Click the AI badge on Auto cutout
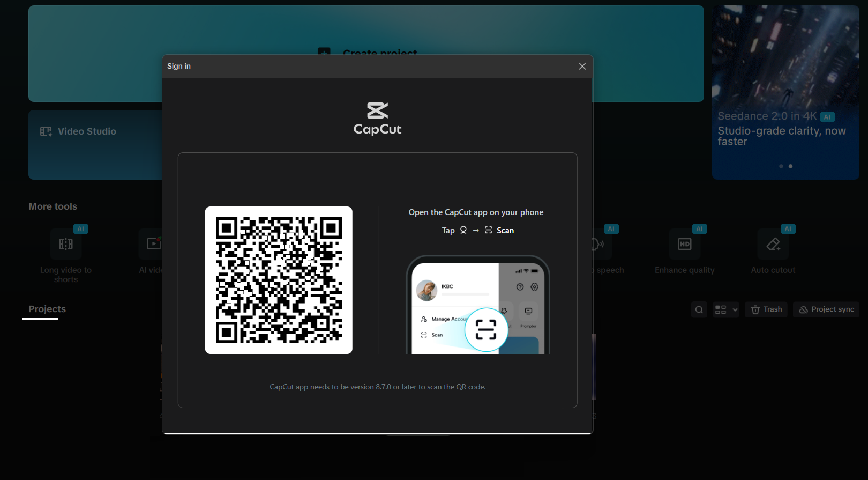 (788, 229)
